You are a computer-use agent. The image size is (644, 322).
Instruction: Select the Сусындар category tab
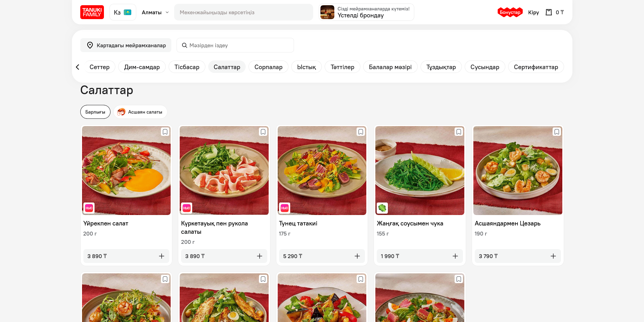pos(485,67)
